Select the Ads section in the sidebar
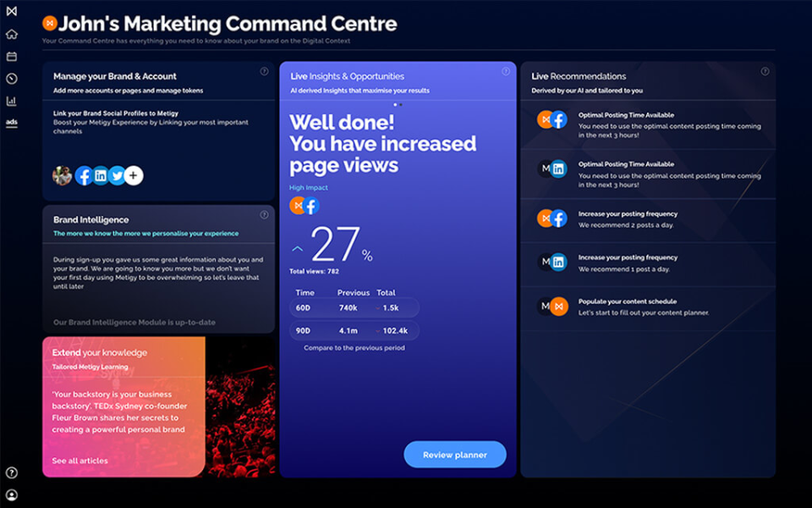 (x=12, y=123)
